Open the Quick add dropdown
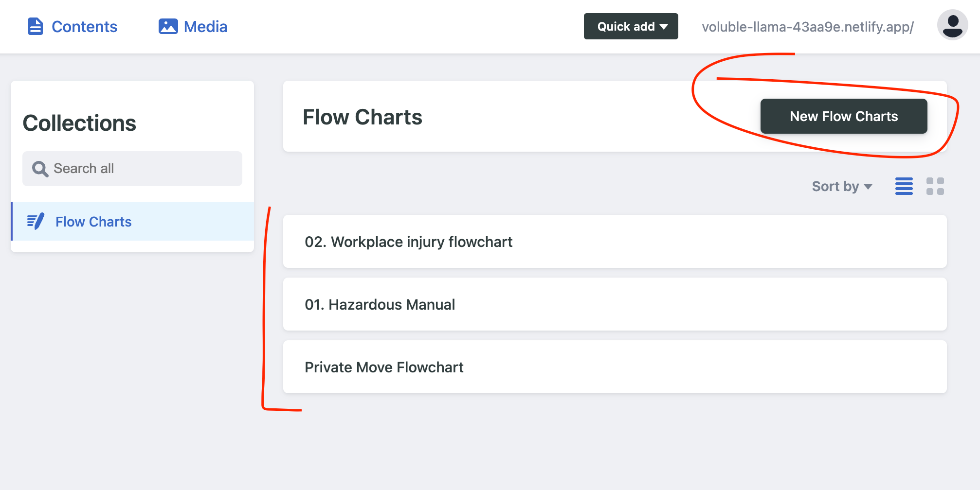This screenshot has width=980, height=490. pos(631,26)
